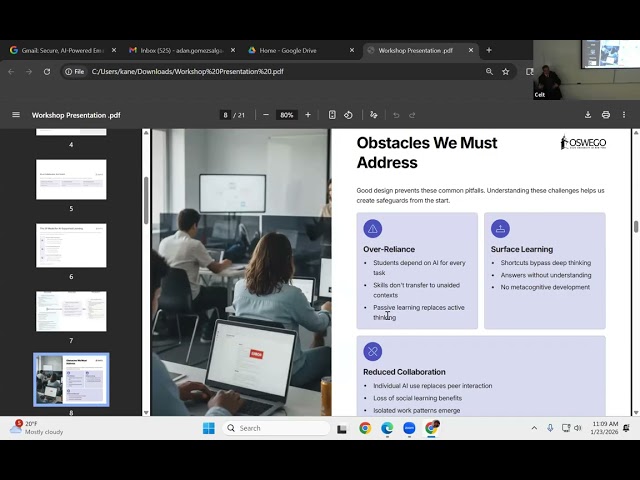The width and height of the screenshot is (640, 480).
Task: Close the Workshop Presentation .pdf tab
Action: (471, 50)
